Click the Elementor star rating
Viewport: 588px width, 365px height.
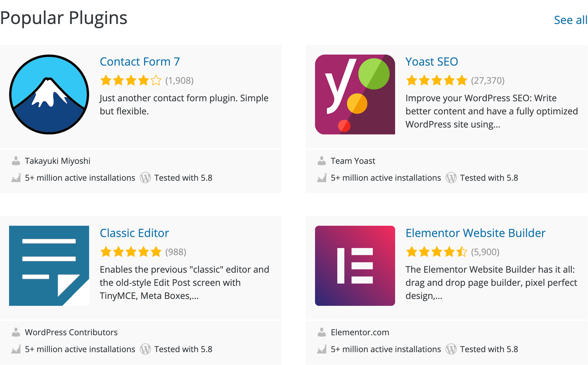click(436, 252)
